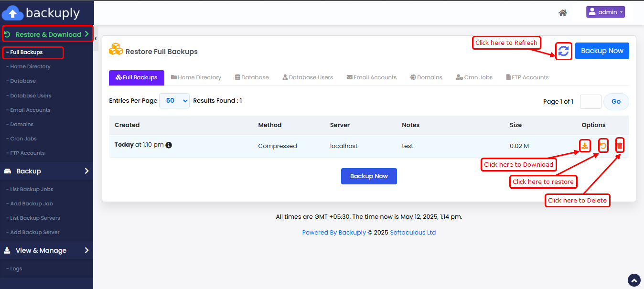Click the blue Backup Now button at top
The width and height of the screenshot is (644, 289).
coord(602,51)
